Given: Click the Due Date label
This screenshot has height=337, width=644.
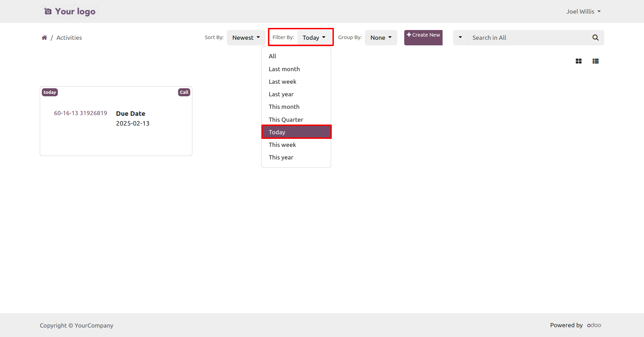Looking at the screenshot, I should [x=131, y=113].
